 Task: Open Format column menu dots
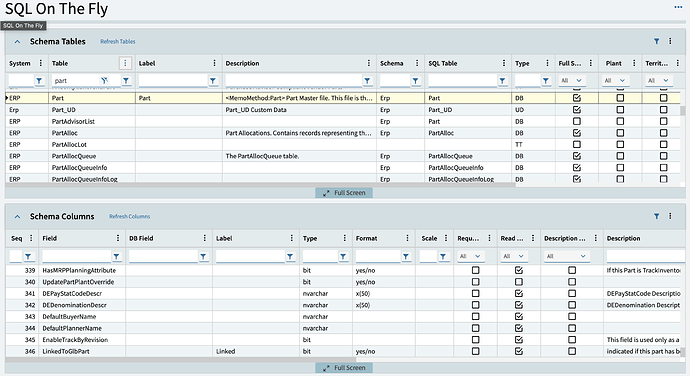pos(407,238)
